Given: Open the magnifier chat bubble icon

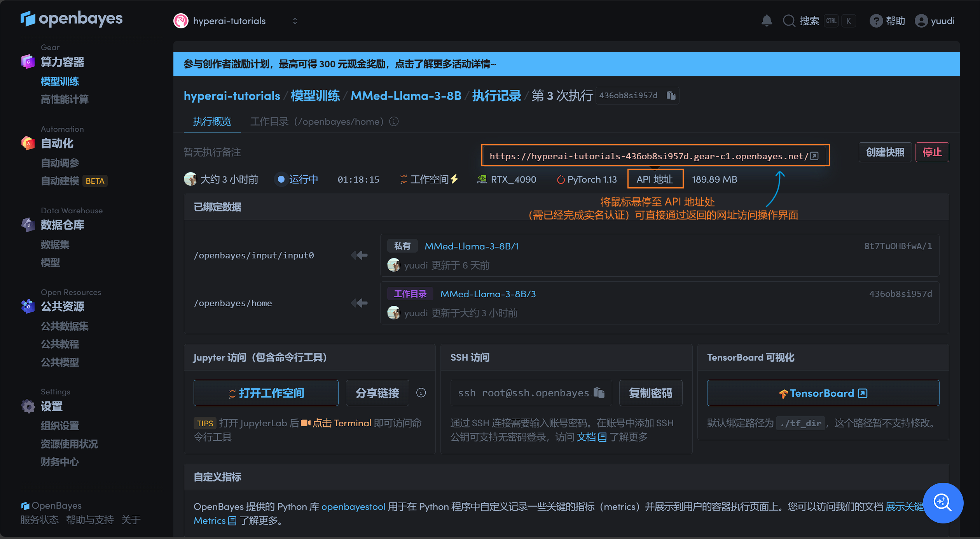Looking at the screenshot, I should coord(943,503).
